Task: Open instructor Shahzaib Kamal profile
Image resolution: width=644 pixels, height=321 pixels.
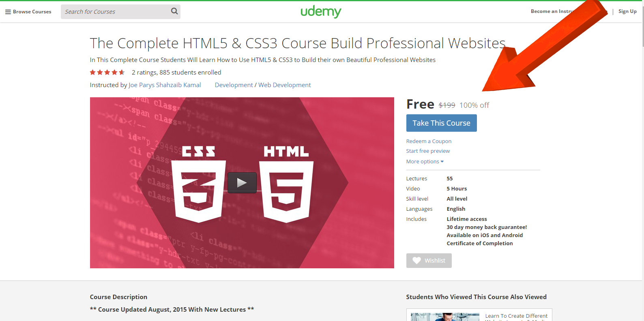Action: (178, 85)
